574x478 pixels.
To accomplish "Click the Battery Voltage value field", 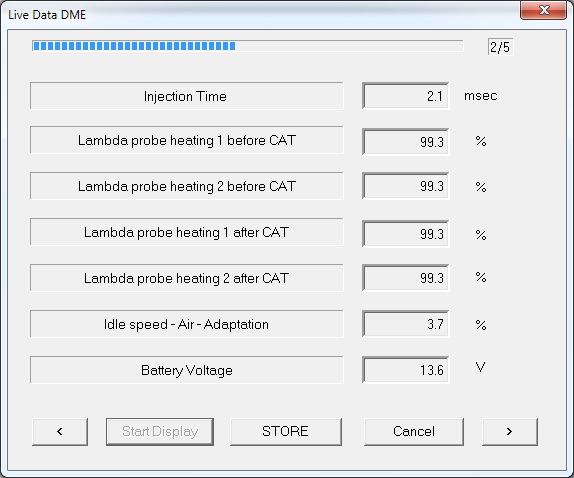I will [406, 370].
